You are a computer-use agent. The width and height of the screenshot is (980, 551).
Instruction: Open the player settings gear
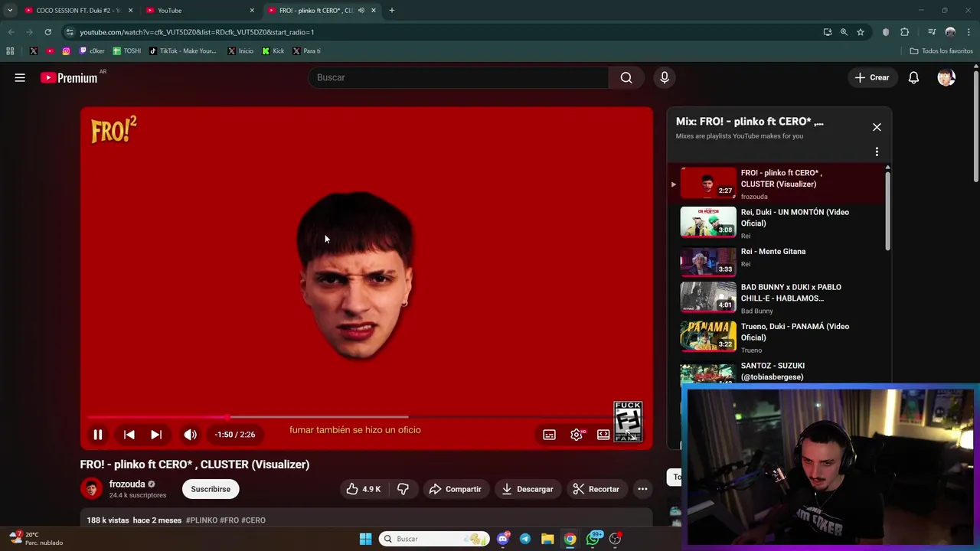pos(577,435)
